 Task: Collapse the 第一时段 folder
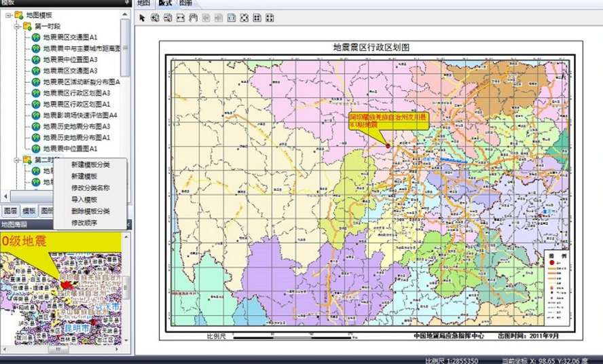[x=16, y=26]
